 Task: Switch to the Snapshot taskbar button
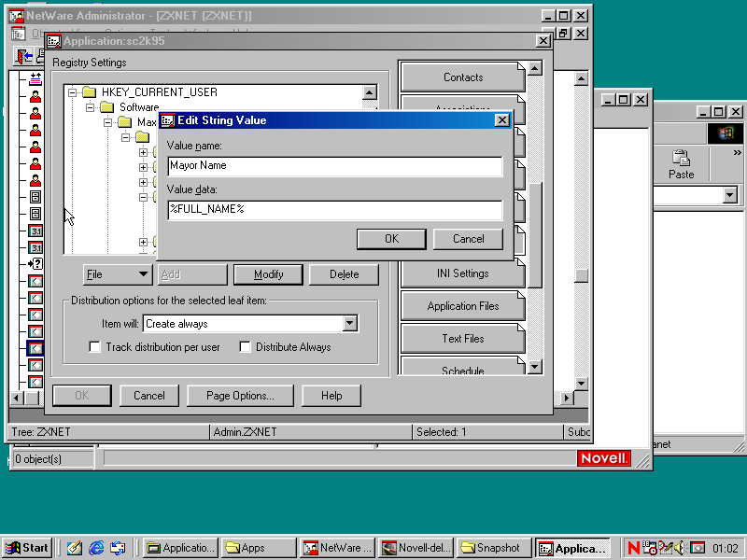[494, 548]
